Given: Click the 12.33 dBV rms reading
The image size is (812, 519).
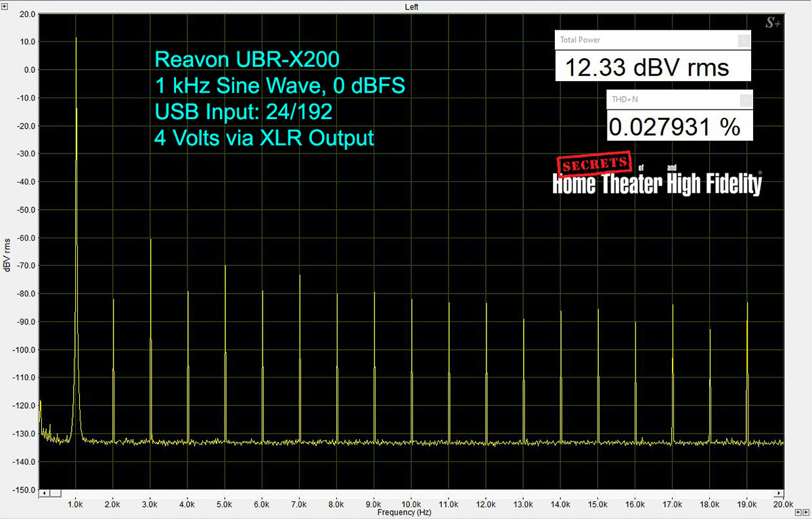Looking at the screenshot, I should [646, 68].
